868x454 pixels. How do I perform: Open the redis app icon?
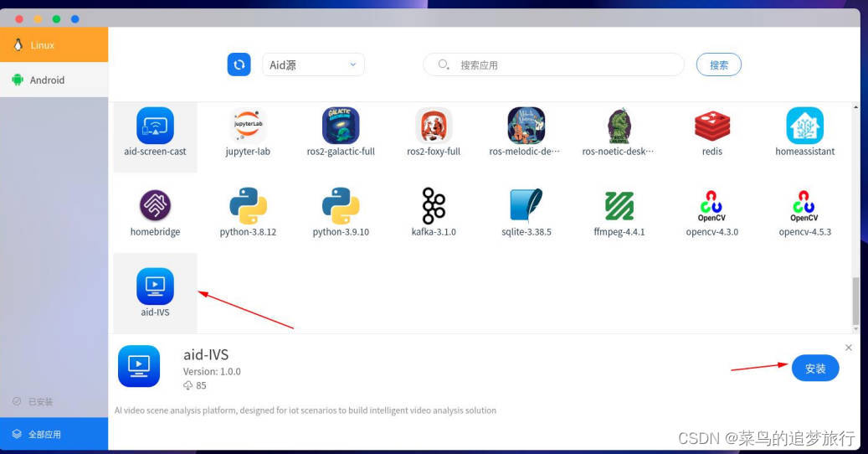click(x=711, y=126)
